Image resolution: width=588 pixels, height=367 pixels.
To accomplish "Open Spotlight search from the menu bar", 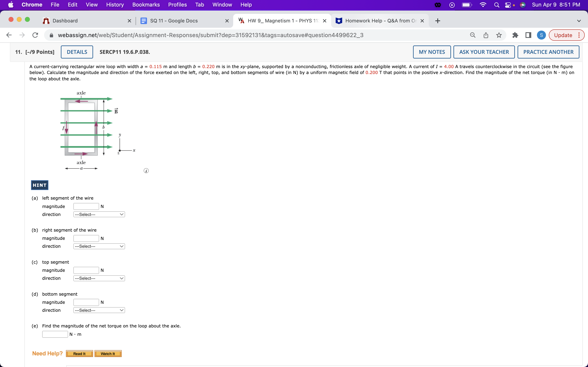I will (497, 5).
